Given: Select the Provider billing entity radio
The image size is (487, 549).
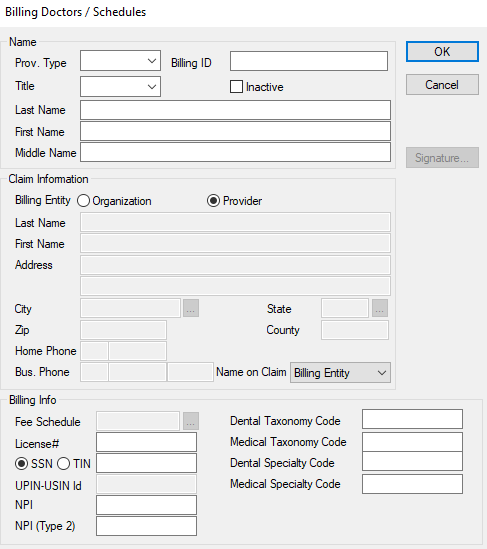Looking at the screenshot, I should click(x=213, y=201).
